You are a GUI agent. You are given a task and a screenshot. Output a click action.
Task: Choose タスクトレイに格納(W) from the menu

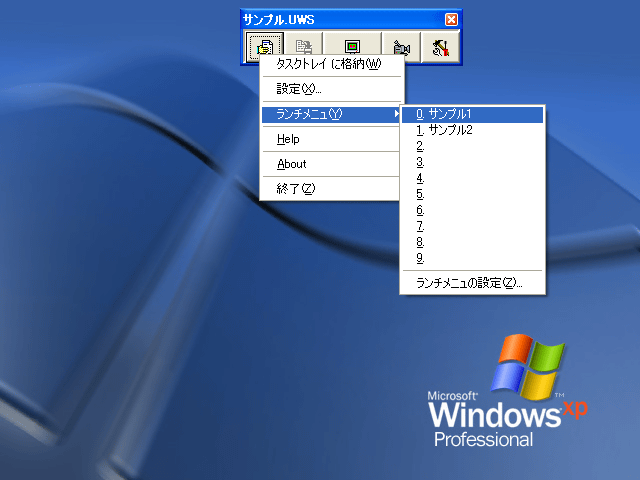[x=330, y=65]
